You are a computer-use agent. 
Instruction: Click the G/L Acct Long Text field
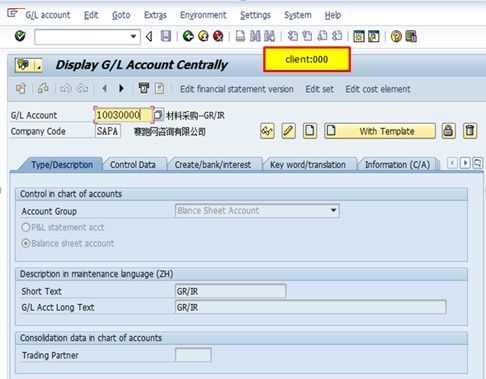[310, 307]
